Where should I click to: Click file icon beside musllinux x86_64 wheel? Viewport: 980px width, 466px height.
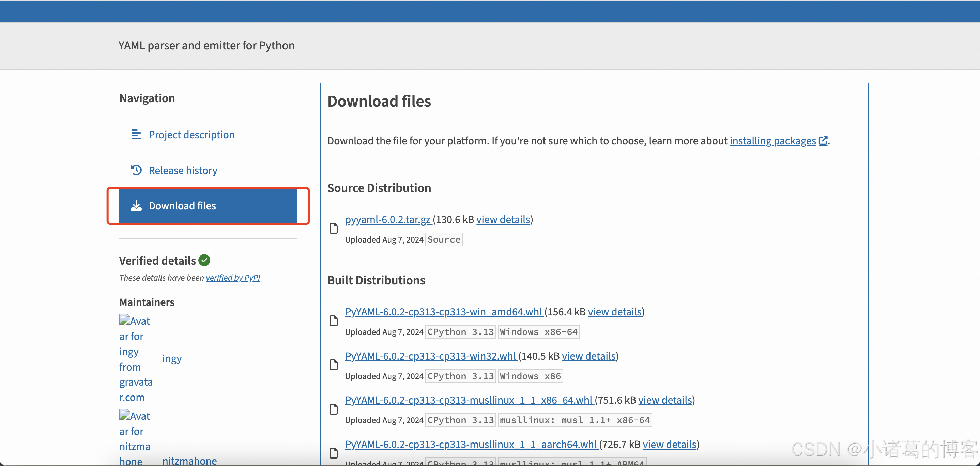point(333,409)
